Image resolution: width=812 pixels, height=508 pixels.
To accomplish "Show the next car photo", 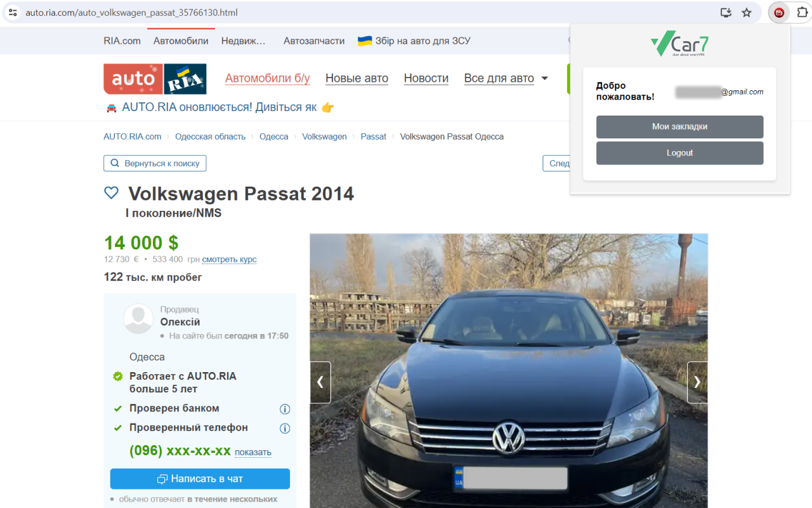I will 697,382.
